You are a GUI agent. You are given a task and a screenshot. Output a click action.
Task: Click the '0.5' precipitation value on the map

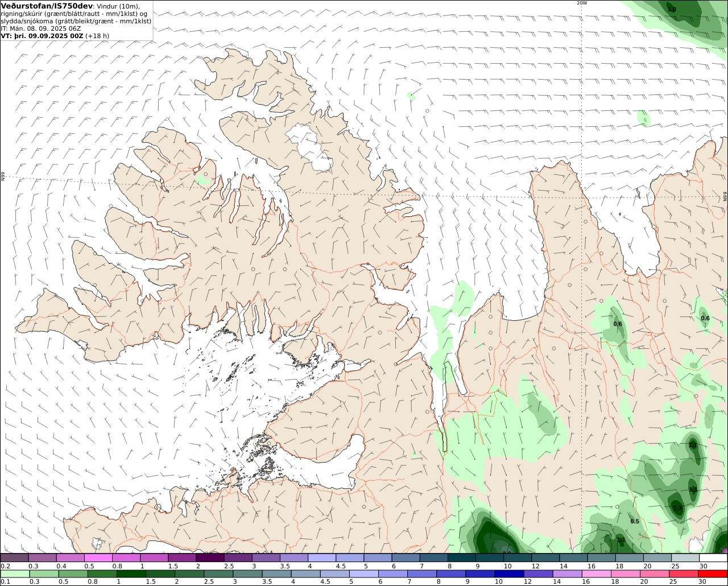coord(635,521)
